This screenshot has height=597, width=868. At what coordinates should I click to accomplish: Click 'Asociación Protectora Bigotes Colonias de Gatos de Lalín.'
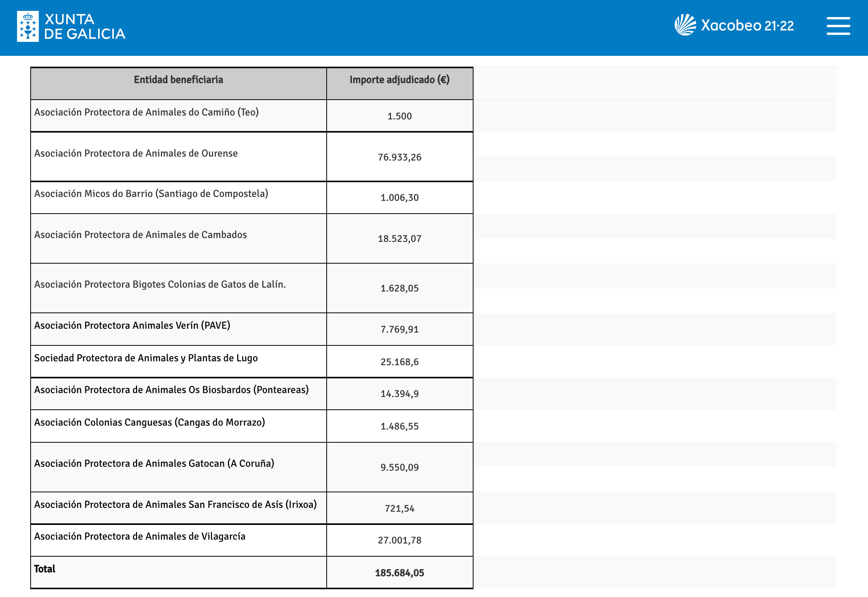click(x=160, y=285)
